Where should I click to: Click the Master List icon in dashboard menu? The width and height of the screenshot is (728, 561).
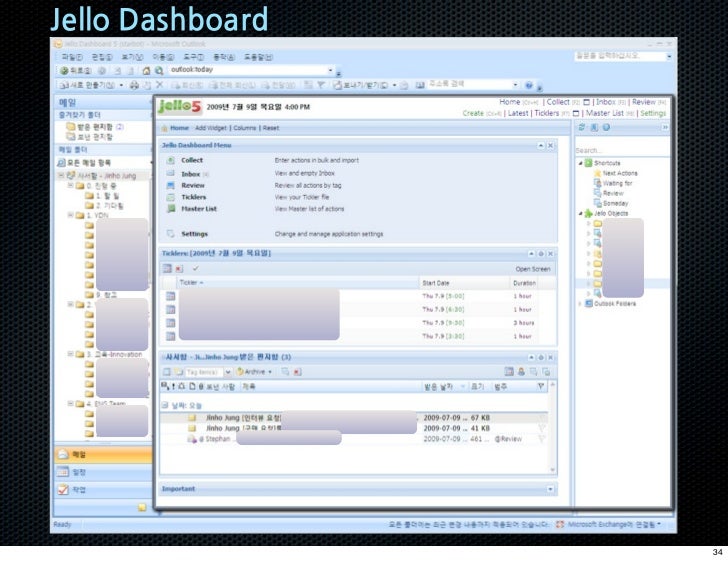[171, 209]
